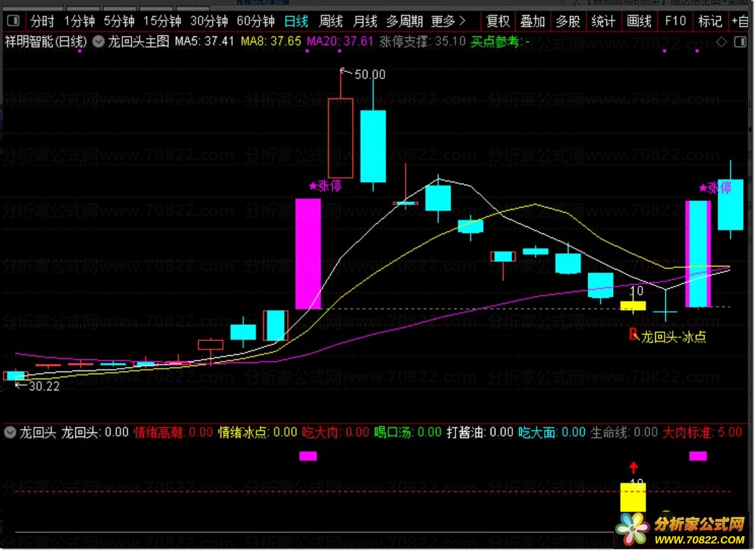Viewport: 756px width, 551px height.
Task: Click the 龙回头-冰点 signal label
Action: coord(673,337)
